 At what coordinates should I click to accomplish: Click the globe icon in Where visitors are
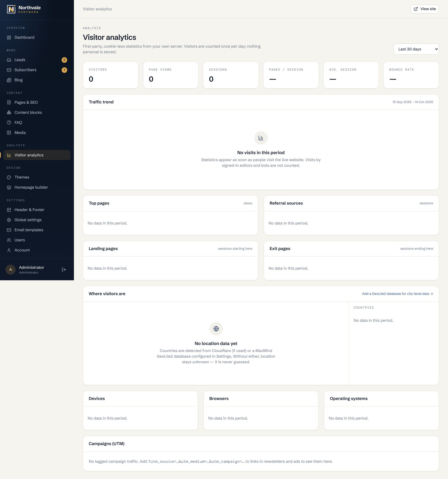[216, 329]
